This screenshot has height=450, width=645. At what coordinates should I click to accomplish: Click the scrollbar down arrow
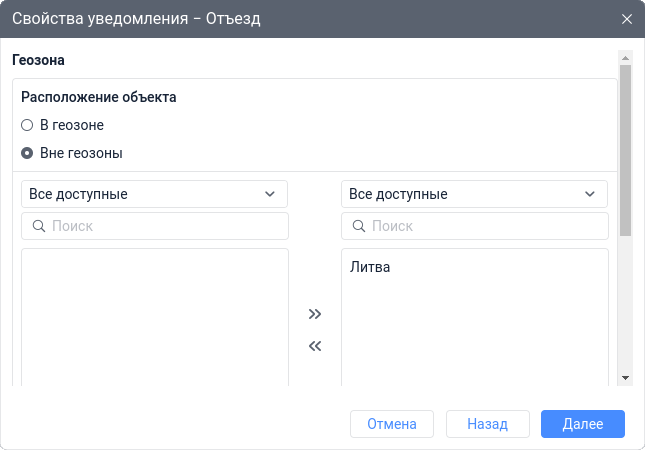[x=625, y=377]
